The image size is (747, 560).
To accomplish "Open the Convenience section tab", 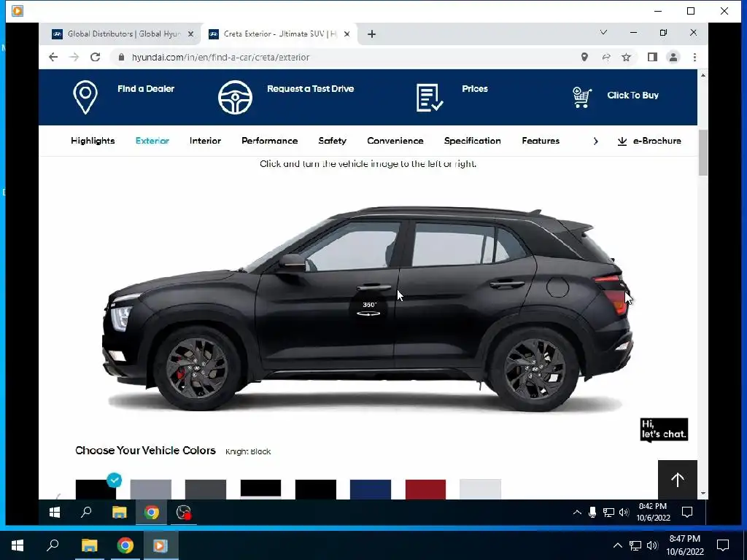I will pyautogui.click(x=395, y=141).
